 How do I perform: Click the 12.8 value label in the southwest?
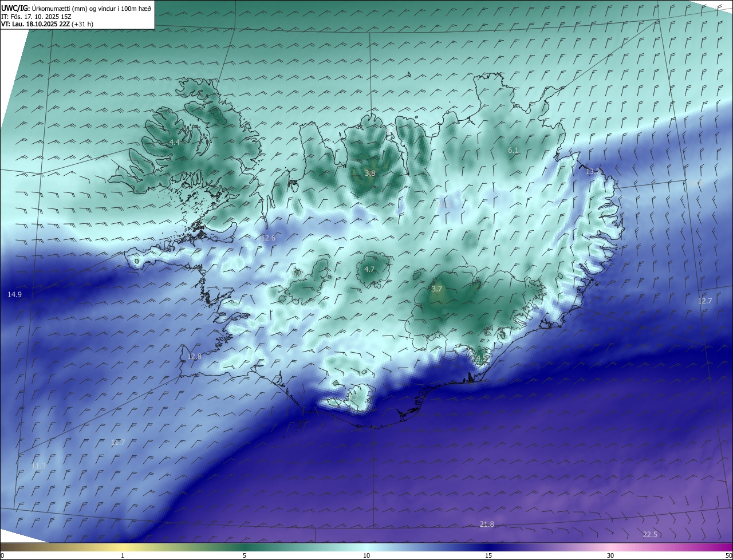(x=195, y=356)
